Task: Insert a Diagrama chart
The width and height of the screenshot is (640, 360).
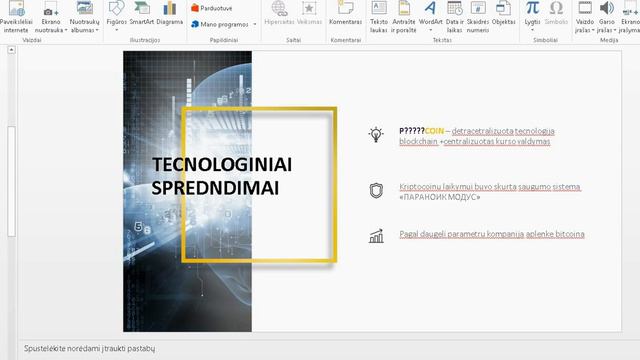Action: pyautogui.click(x=169, y=14)
